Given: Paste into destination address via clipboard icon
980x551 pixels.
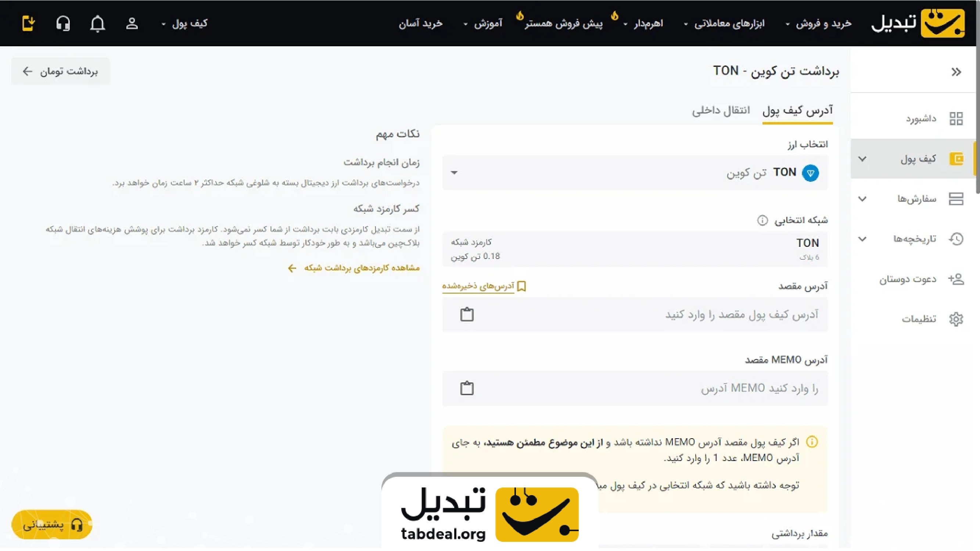Looking at the screenshot, I should click(467, 314).
